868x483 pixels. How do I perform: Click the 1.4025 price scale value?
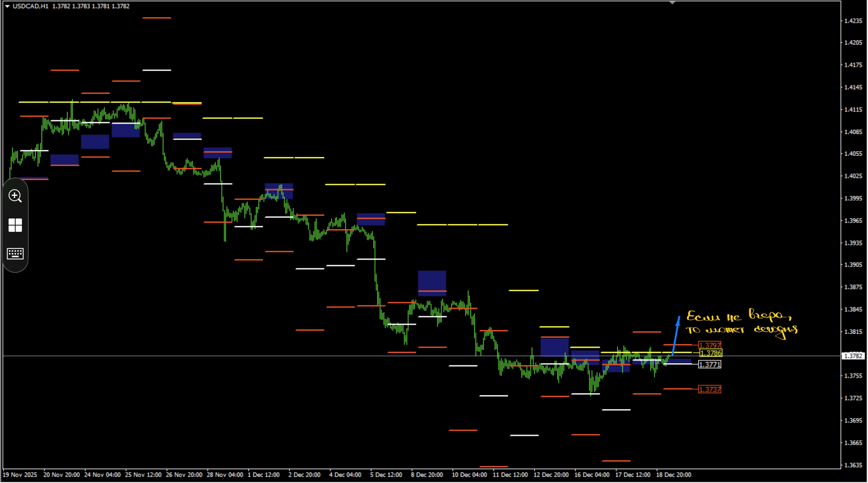(853, 176)
